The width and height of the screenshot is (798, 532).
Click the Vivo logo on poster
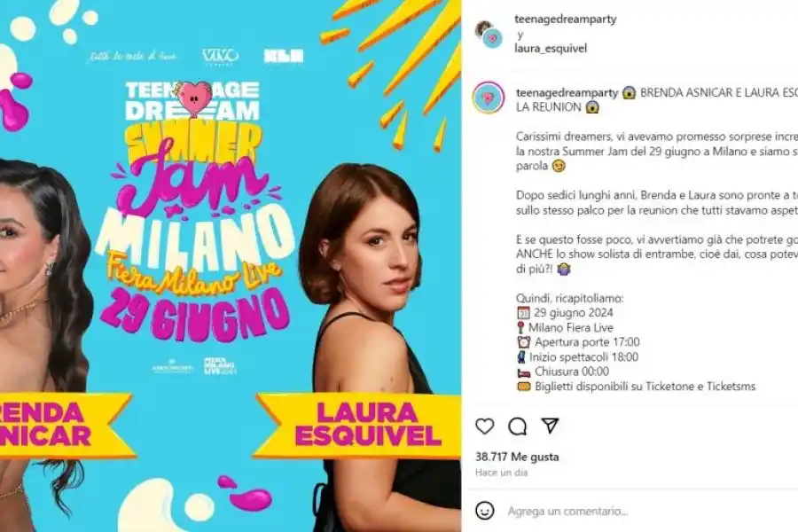[221, 56]
